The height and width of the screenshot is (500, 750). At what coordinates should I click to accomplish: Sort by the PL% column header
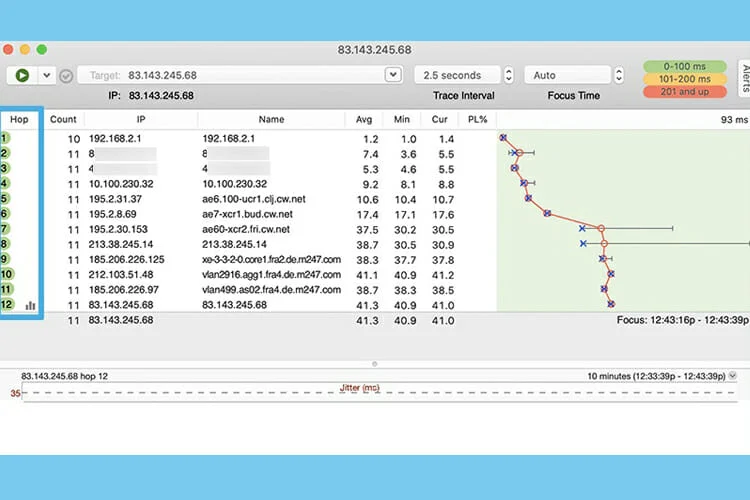coord(478,119)
